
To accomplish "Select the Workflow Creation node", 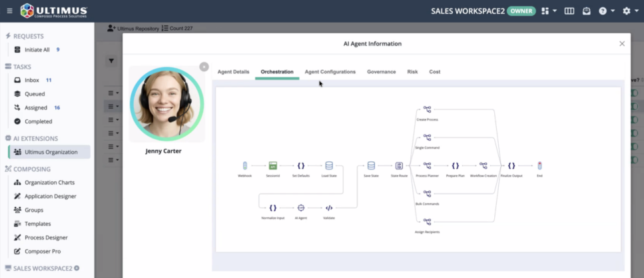I will (483, 166).
